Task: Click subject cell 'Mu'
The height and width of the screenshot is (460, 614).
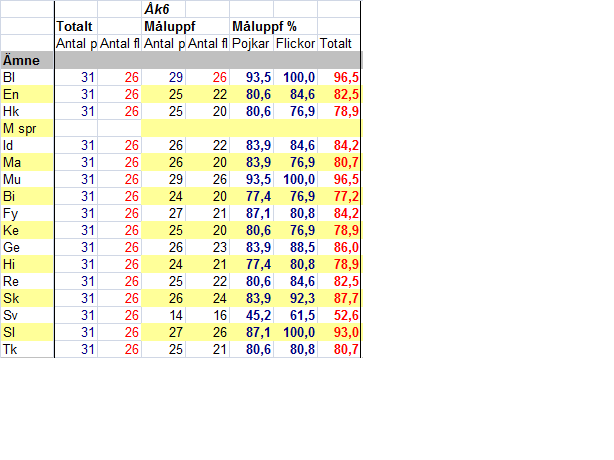Action: [x=27, y=179]
